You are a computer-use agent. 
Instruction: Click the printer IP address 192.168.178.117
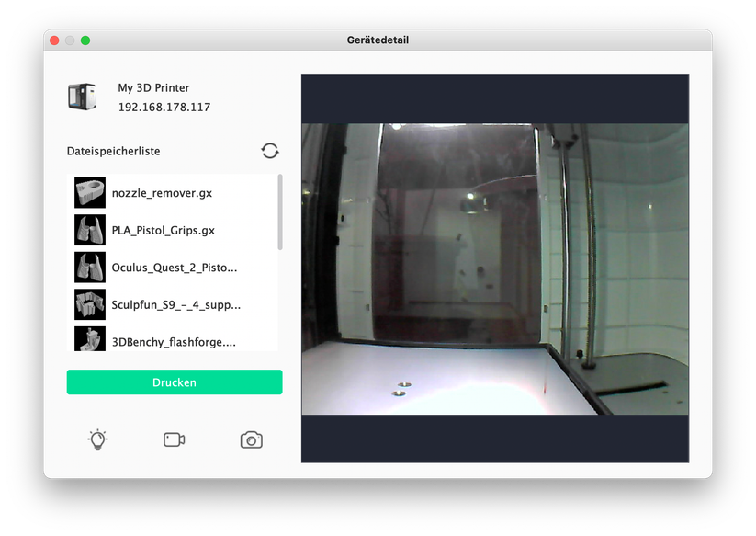pyautogui.click(x=164, y=108)
